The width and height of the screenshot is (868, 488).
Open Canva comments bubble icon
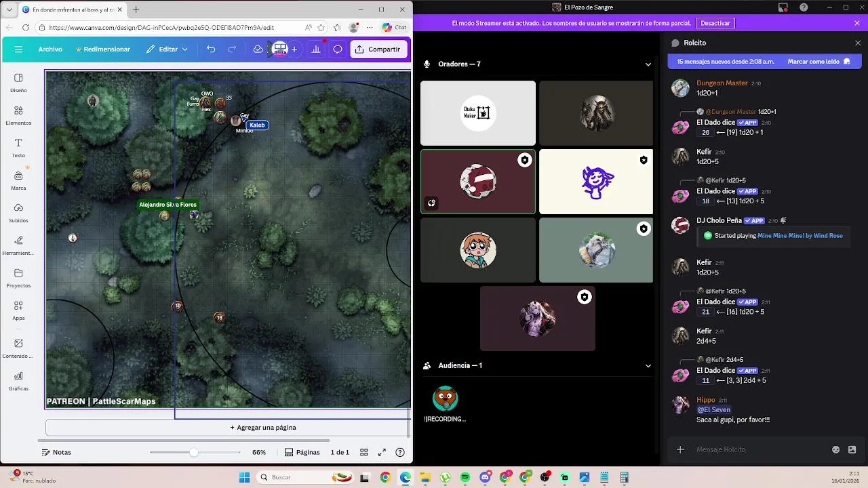coord(337,49)
